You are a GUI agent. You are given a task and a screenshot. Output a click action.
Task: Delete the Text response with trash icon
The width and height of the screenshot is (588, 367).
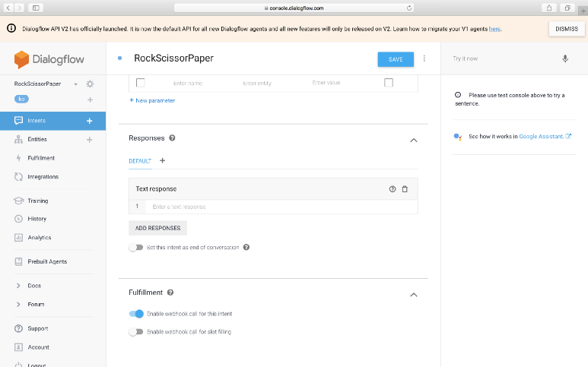(x=405, y=188)
